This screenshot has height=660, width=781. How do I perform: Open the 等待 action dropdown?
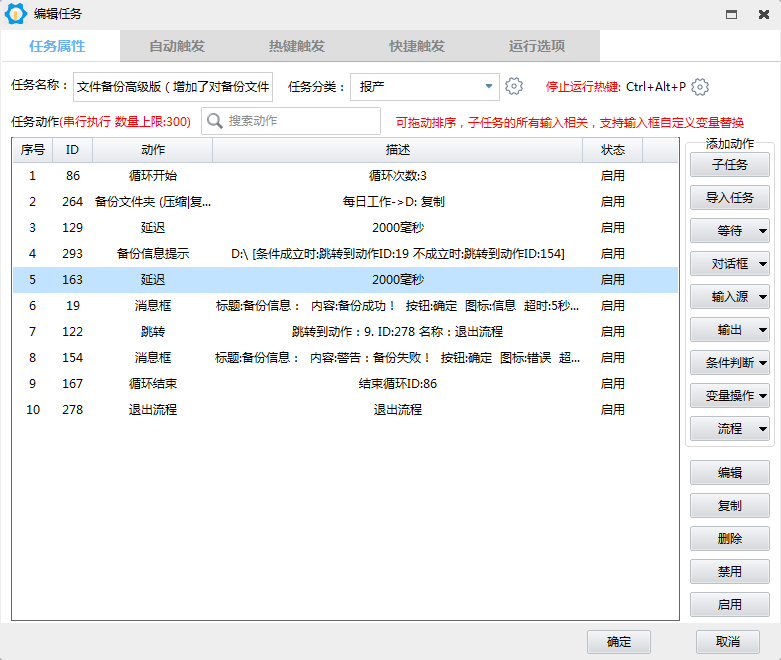(x=730, y=231)
